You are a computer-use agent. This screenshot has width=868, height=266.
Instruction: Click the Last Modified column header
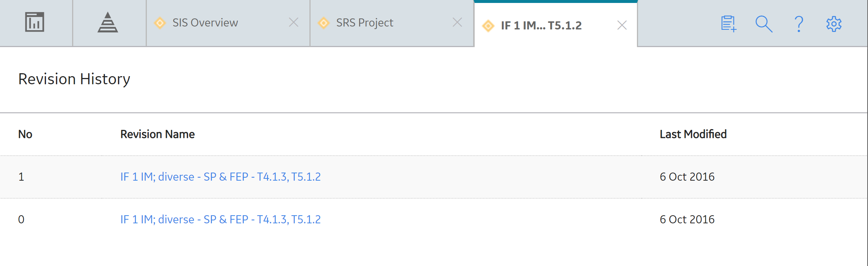click(693, 134)
